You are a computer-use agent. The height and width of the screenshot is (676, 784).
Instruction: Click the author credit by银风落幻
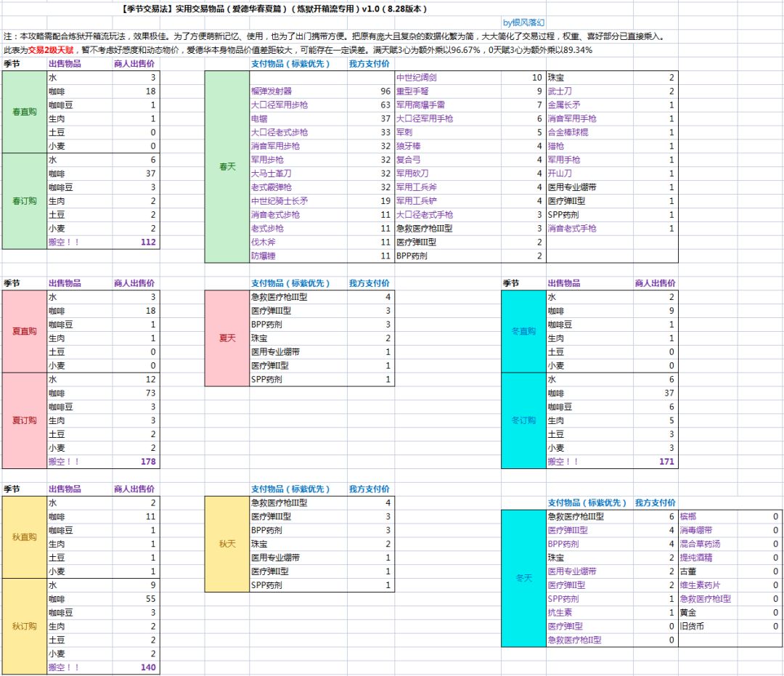tap(523, 23)
